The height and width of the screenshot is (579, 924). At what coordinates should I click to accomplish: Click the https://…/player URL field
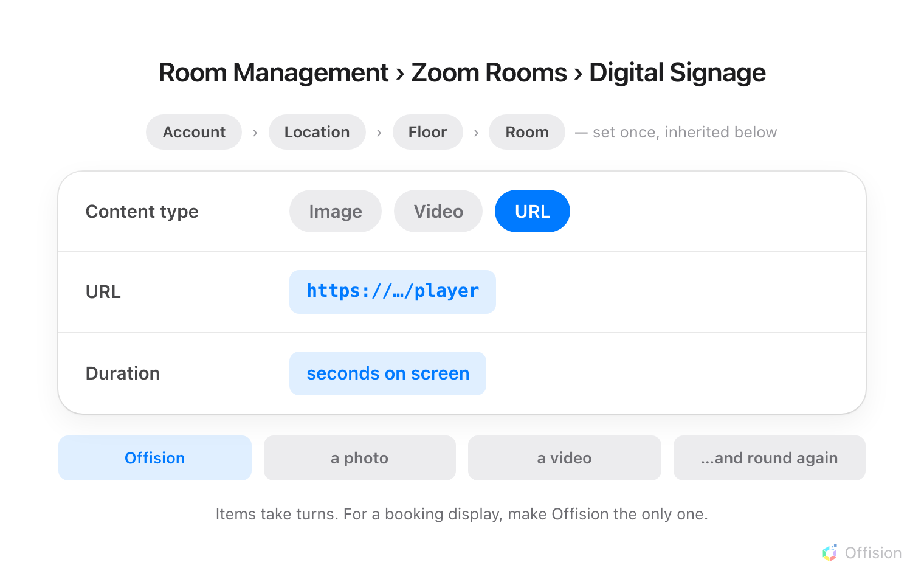tap(393, 292)
